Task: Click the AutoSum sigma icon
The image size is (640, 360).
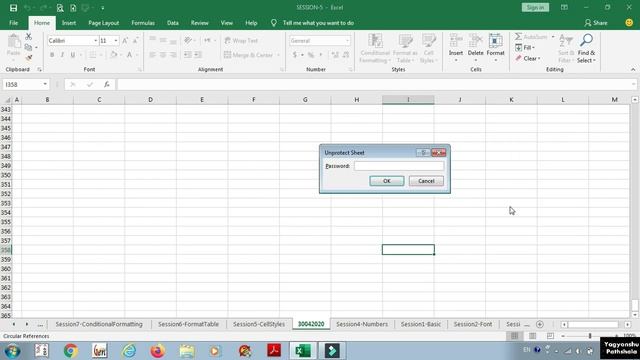Action: point(518,37)
